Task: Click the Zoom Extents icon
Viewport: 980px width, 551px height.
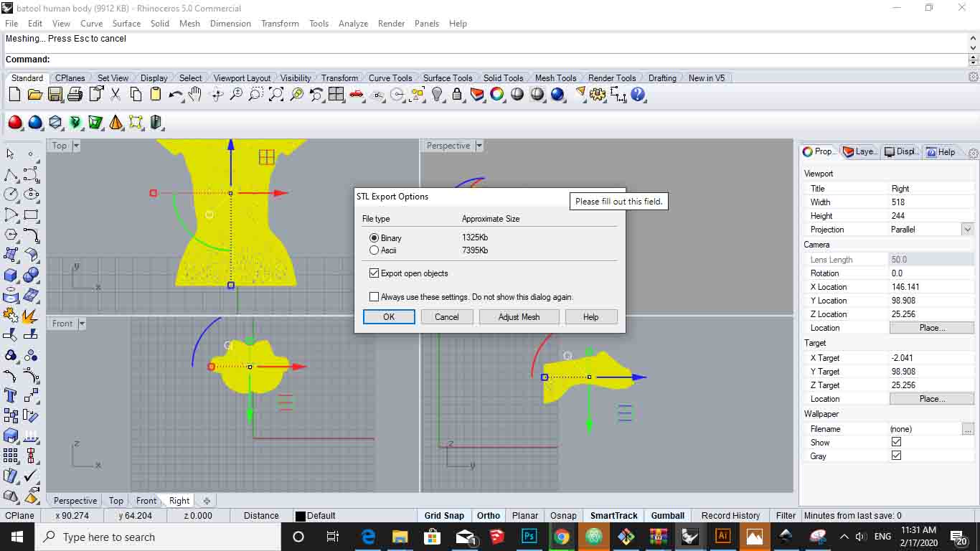Action: tap(276, 94)
